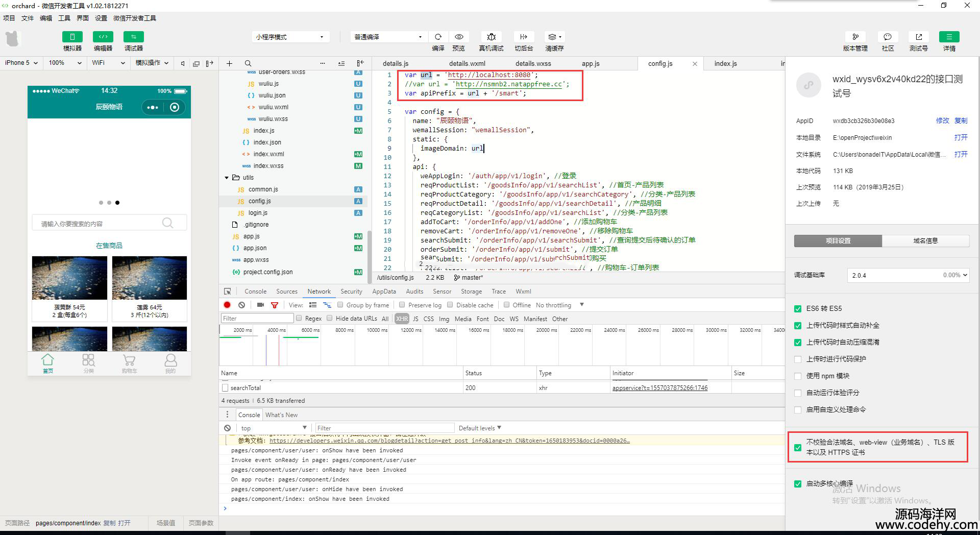The height and width of the screenshot is (535, 980).
Task: Click the network filter funnel icon
Action: point(275,305)
